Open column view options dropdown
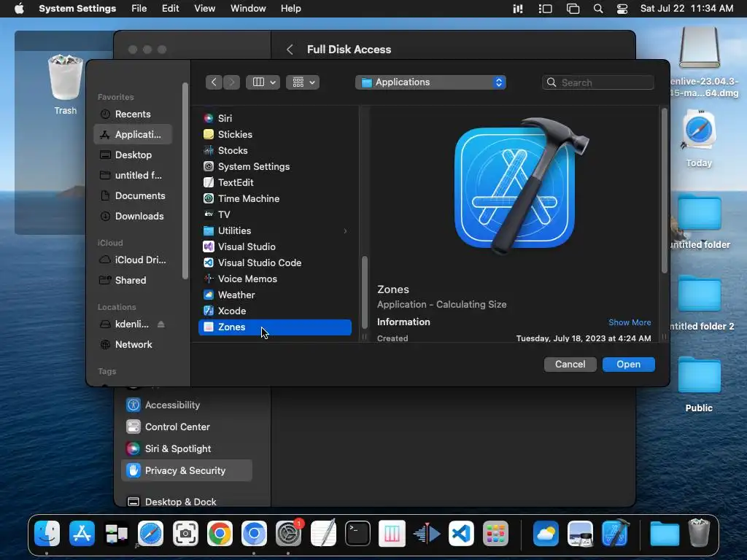This screenshot has width=747, height=560. (263, 82)
